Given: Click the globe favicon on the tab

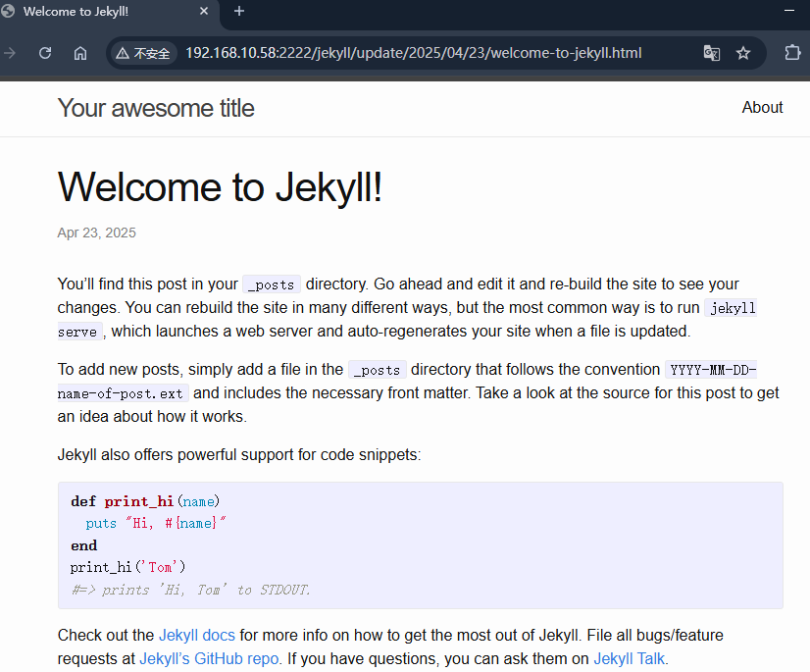Looking at the screenshot, I should click(x=8, y=11).
